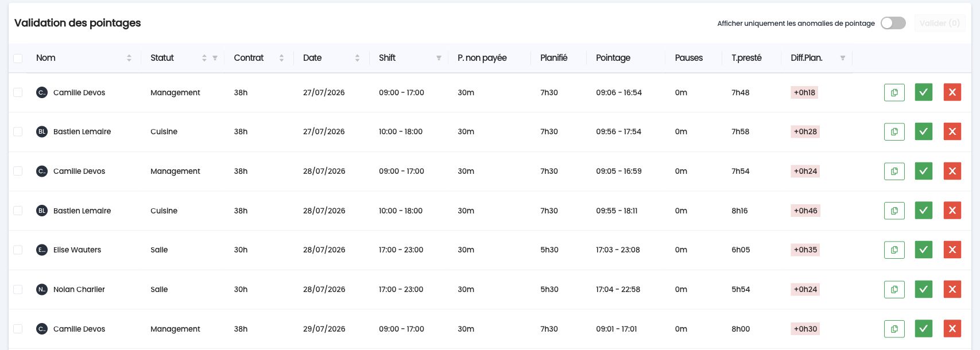Click the 09:55 - 18:11 pointage value
Screen dimensions: 980x350
tap(617, 211)
